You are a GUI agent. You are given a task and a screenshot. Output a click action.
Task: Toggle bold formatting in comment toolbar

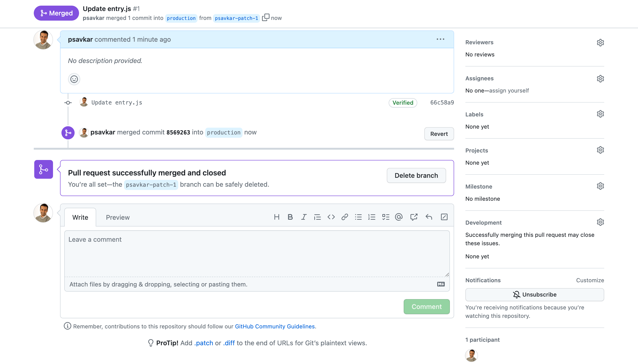[x=290, y=217]
